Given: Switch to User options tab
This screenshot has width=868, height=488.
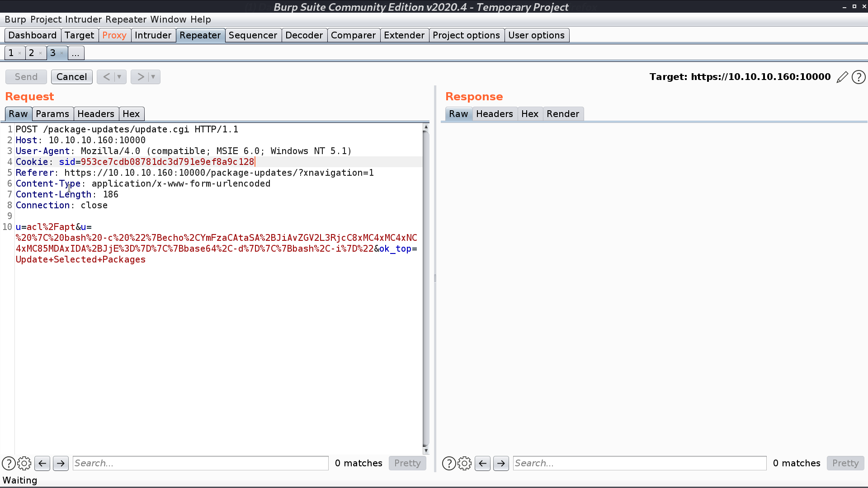Looking at the screenshot, I should click(537, 35).
